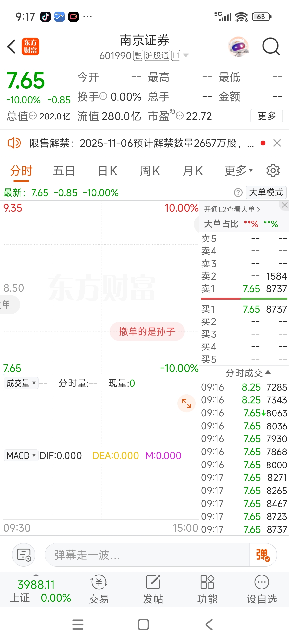Expand chart to fullscreen with orange arrows

(x=186, y=403)
